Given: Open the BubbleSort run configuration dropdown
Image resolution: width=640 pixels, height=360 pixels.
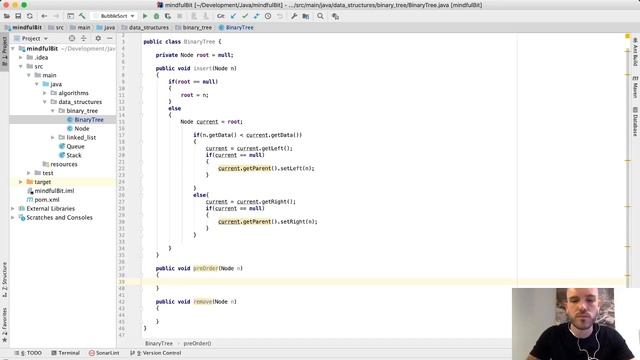Looking at the screenshot, I should (x=114, y=16).
